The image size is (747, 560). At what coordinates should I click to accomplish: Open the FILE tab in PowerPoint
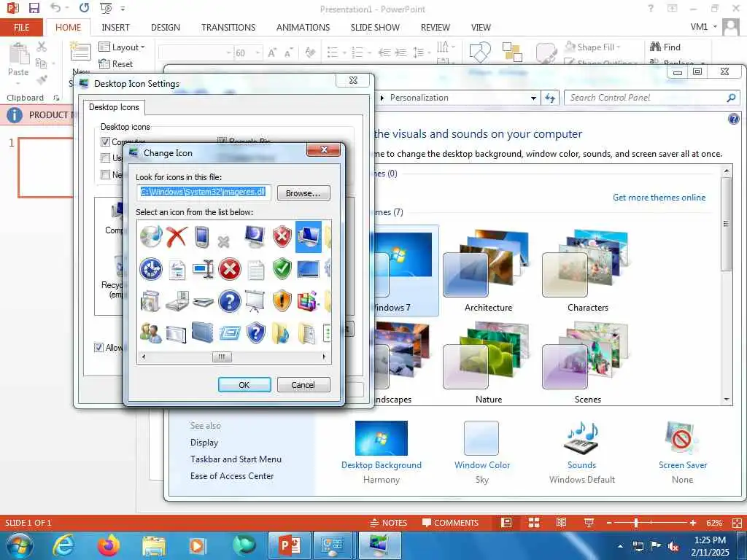[x=21, y=27]
